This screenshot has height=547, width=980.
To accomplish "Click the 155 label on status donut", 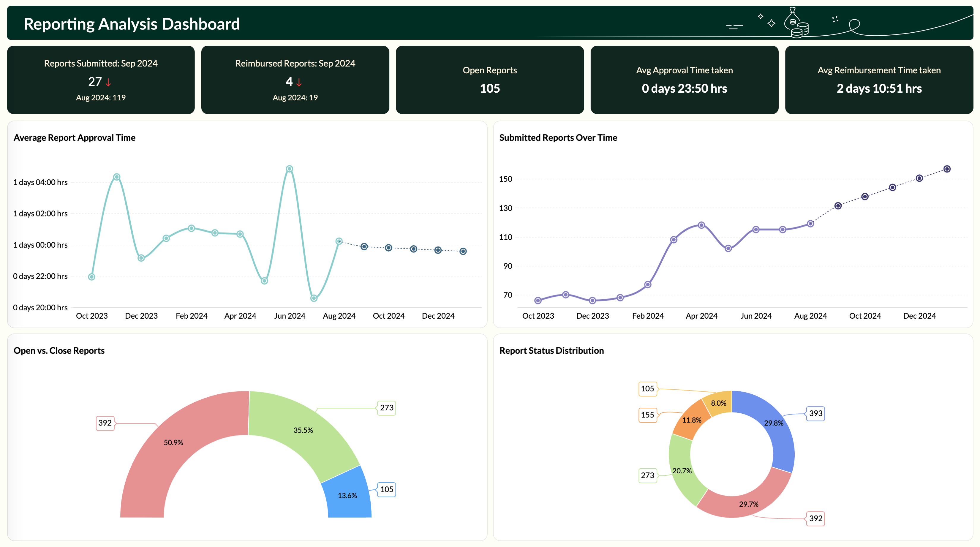I will 647,415.
